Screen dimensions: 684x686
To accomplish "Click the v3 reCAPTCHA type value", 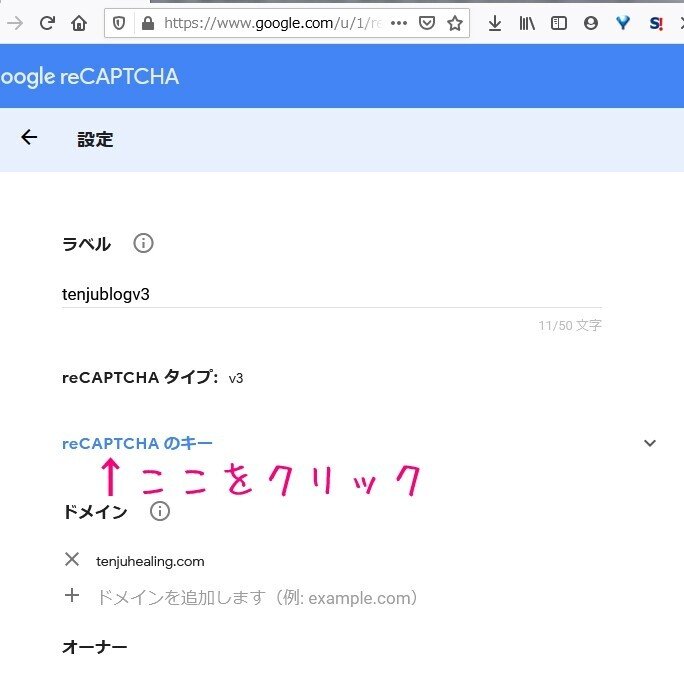I will (x=235, y=378).
